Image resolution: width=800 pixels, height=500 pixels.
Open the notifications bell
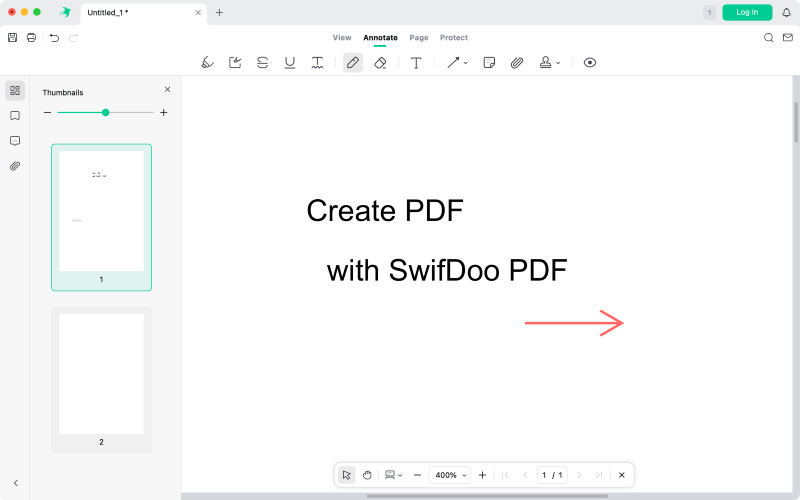786,12
